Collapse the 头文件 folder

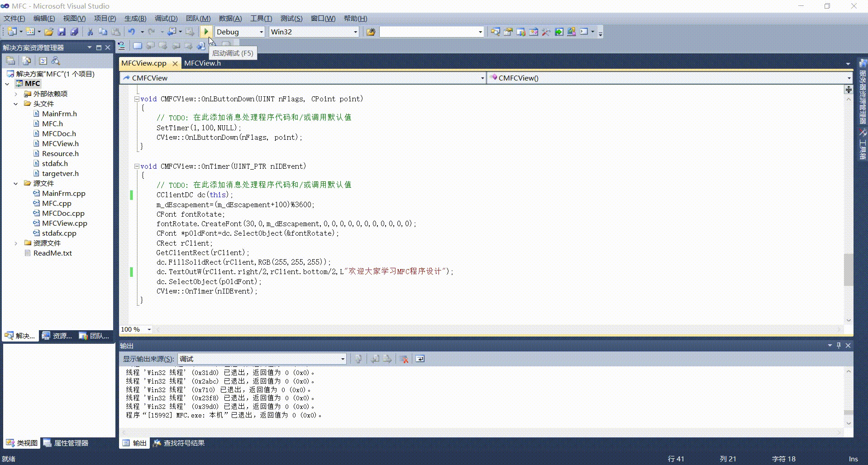click(16, 104)
